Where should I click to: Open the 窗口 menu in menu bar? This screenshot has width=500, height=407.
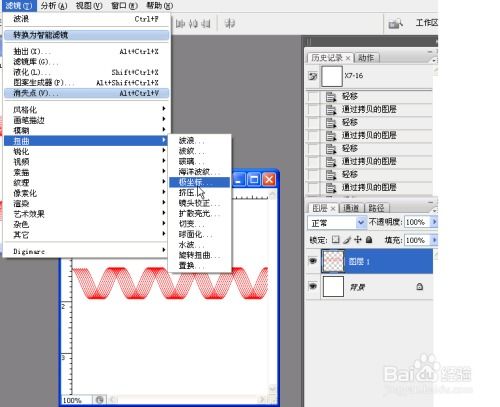tap(124, 6)
